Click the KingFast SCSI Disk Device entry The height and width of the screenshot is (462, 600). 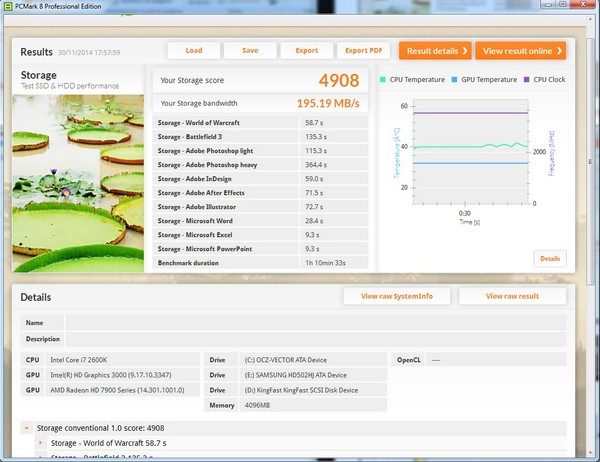301,390
